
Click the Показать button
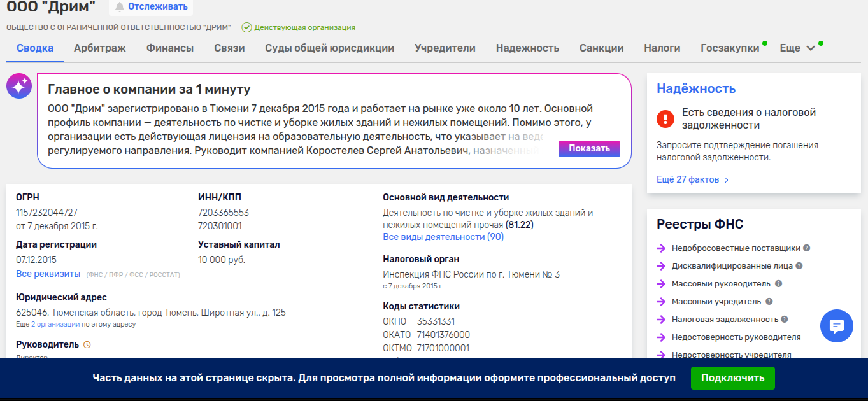(589, 149)
